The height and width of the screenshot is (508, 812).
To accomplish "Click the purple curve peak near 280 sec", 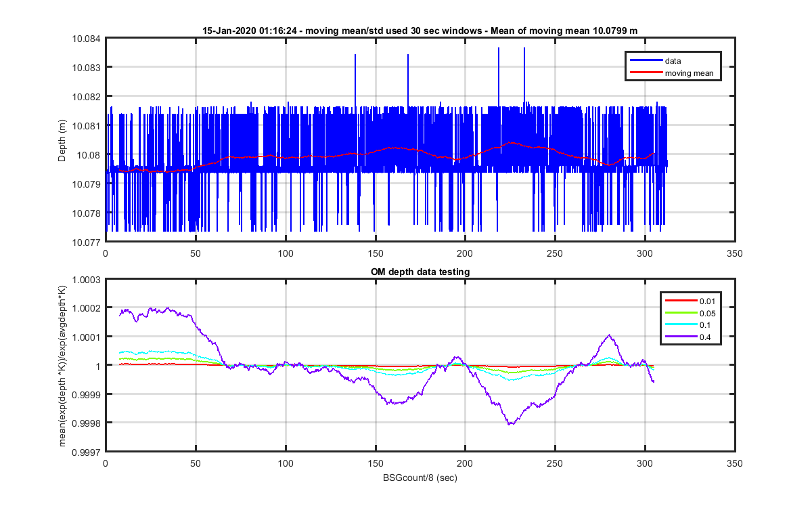I will point(610,335).
